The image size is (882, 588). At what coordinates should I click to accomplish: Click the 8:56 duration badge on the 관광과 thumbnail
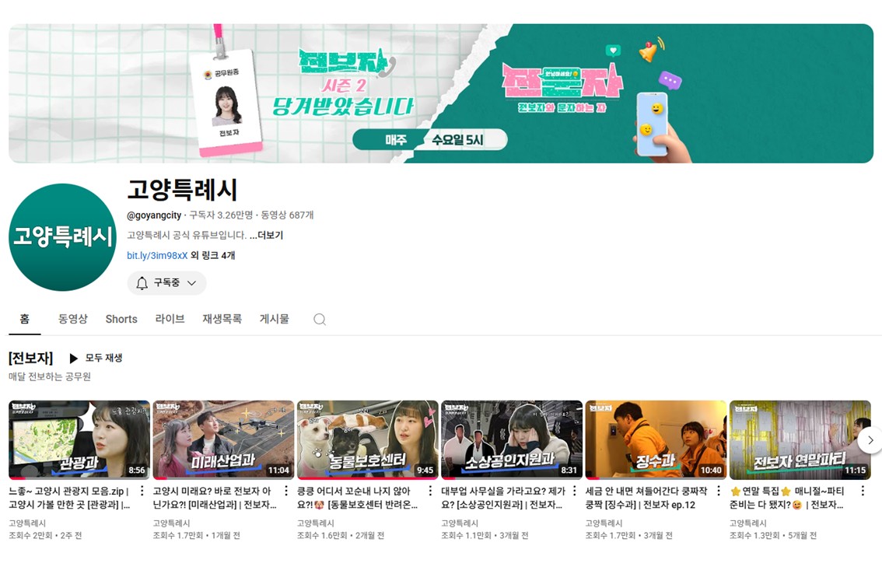pos(137,471)
